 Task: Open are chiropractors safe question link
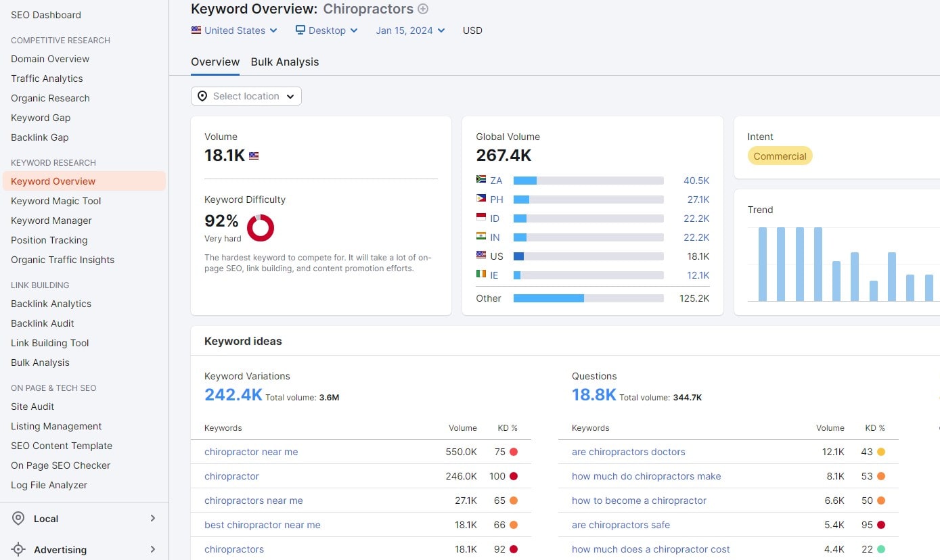621,525
